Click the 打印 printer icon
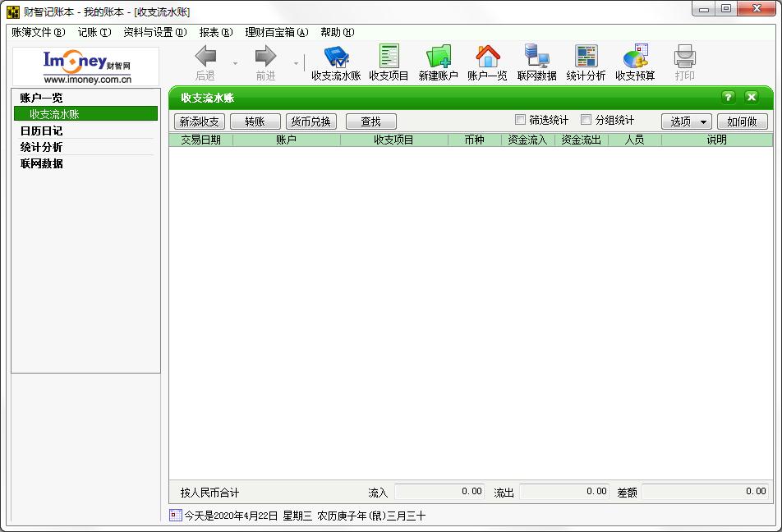The width and height of the screenshot is (782, 532). coord(685,56)
